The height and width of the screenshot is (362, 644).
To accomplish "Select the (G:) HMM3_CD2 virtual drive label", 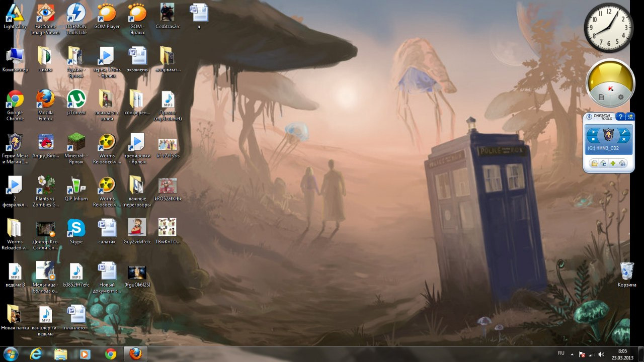I will (x=603, y=149).
